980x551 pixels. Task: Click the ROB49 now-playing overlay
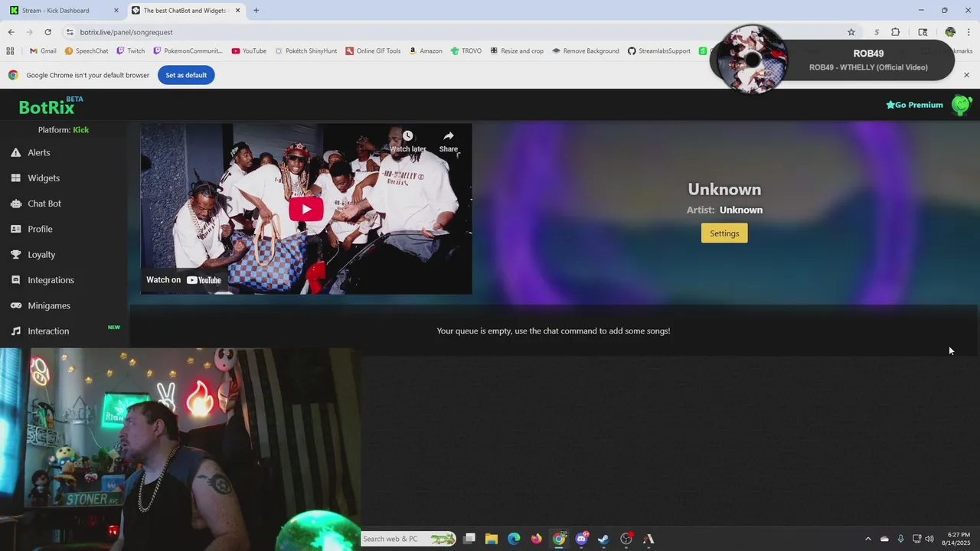pyautogui.click(x=832, y=60)
